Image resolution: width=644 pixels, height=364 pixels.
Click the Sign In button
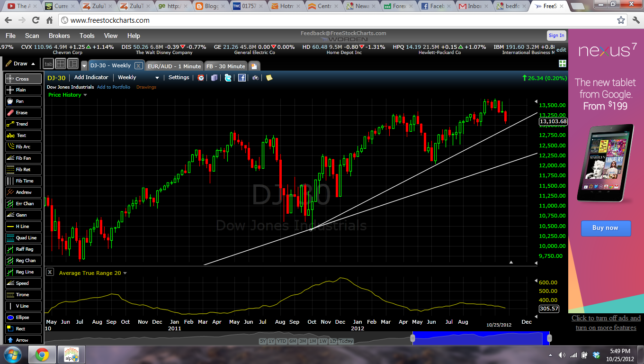coord(556,36)
